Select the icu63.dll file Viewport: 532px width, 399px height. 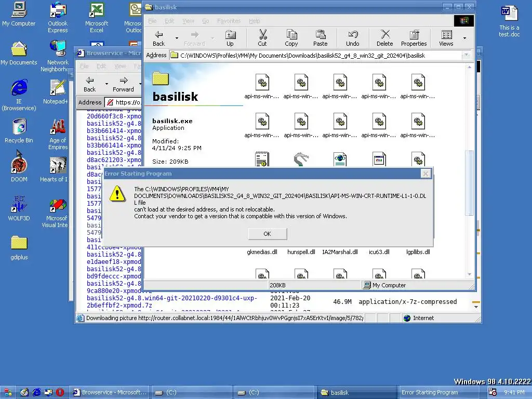[379, 252]
